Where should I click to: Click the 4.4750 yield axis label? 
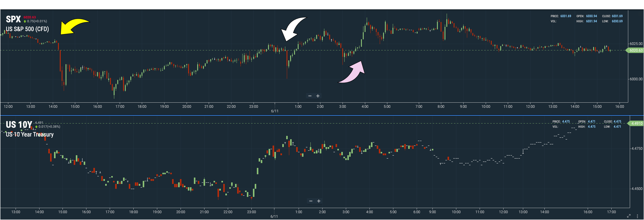tap(637, 148)
